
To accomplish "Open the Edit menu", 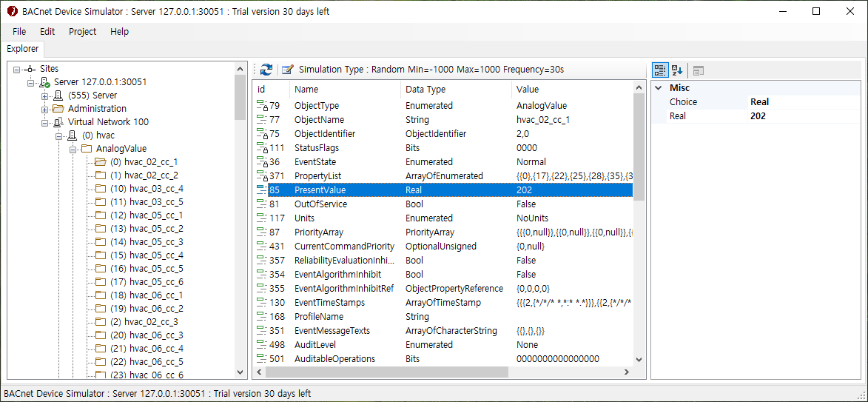I will (x=47, y=32).
